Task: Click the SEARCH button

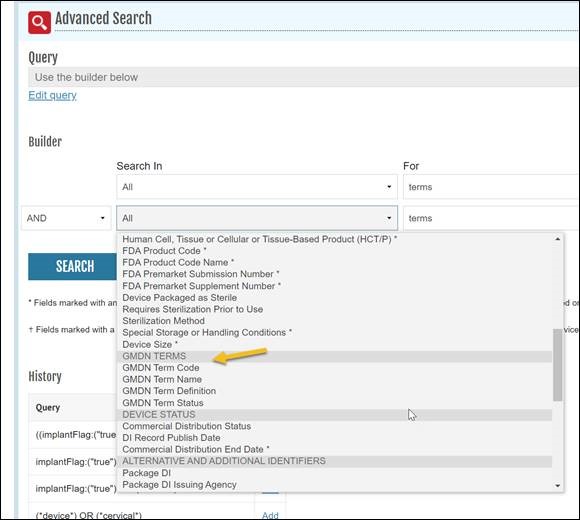Action: 72,266
